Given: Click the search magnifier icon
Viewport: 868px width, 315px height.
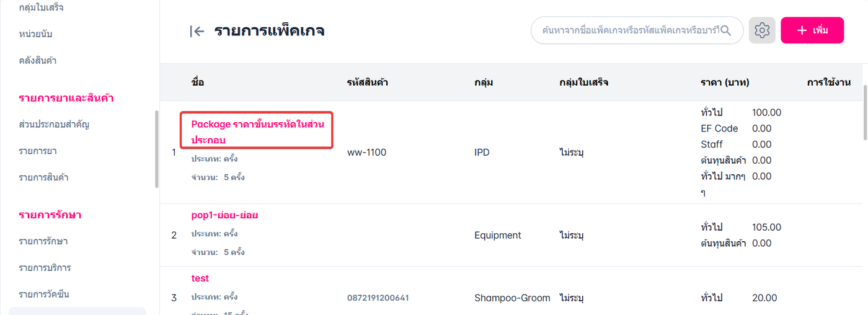Looking at the screenshot, I should point(725,30).
